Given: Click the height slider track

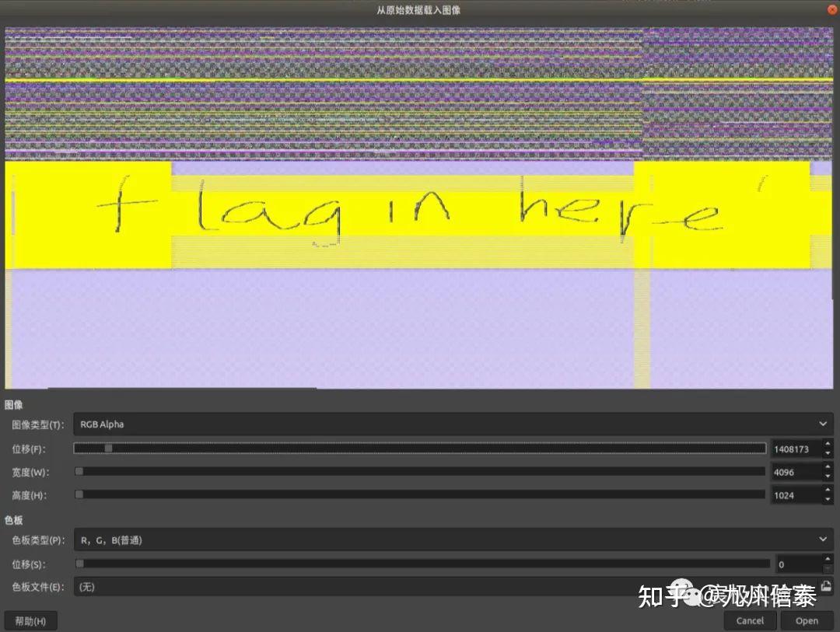Looking at the screenshot, I should [420, 494].
